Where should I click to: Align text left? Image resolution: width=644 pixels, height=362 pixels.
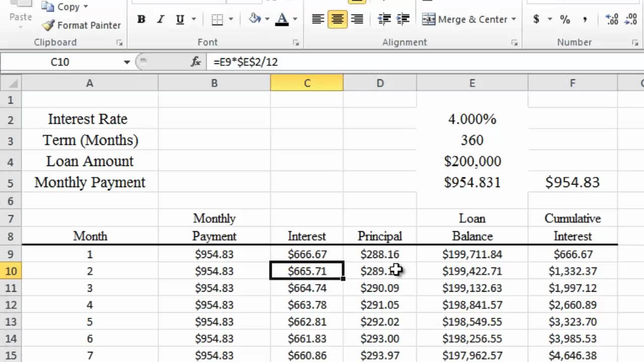pos(318,20)
